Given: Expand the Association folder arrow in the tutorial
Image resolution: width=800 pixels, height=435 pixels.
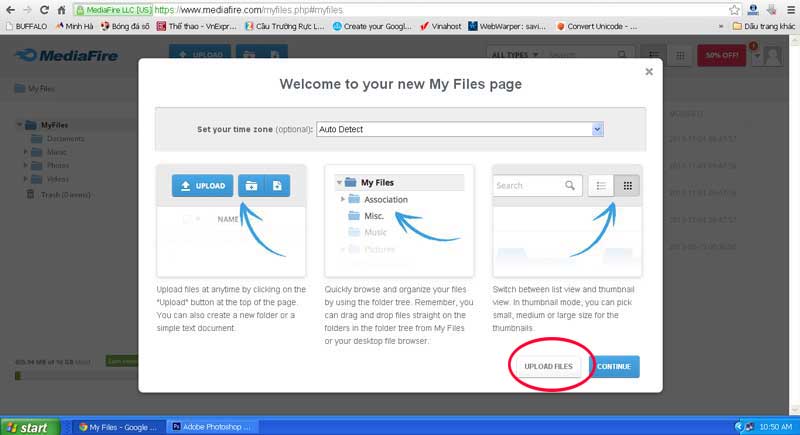Looking at the screenshot, I should pos(343,199).
